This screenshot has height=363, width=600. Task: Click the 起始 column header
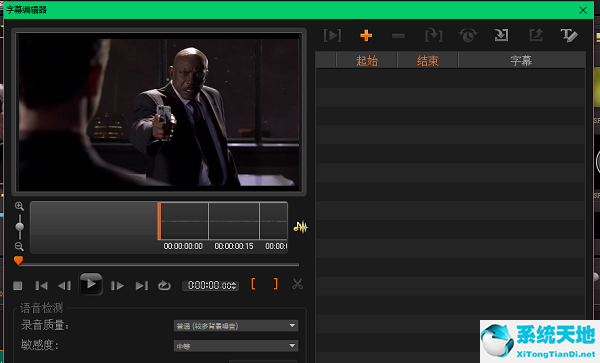point(367,60)
